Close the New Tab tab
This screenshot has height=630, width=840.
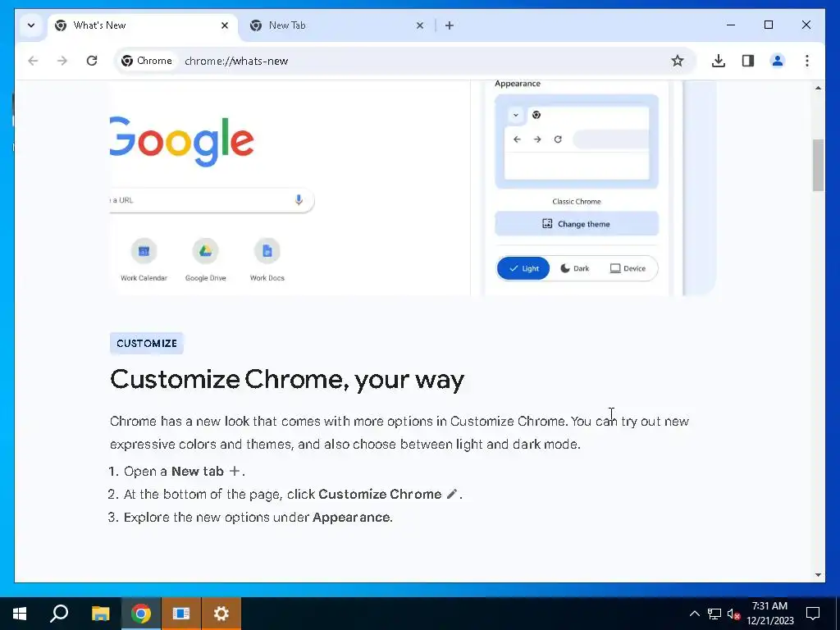pos(420,25)
